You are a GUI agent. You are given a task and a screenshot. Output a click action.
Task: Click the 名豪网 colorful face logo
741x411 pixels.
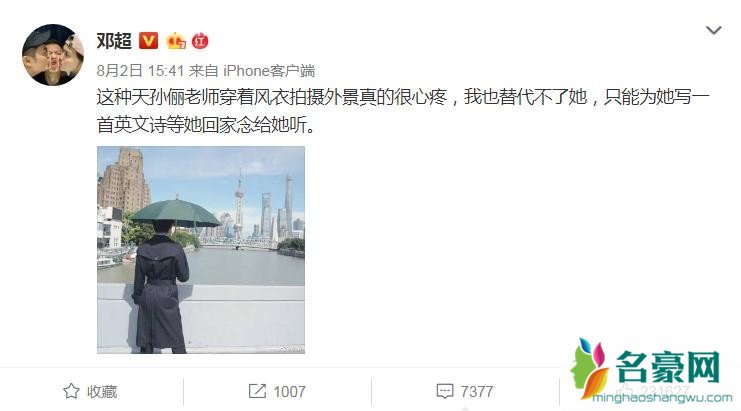point(589,368)
